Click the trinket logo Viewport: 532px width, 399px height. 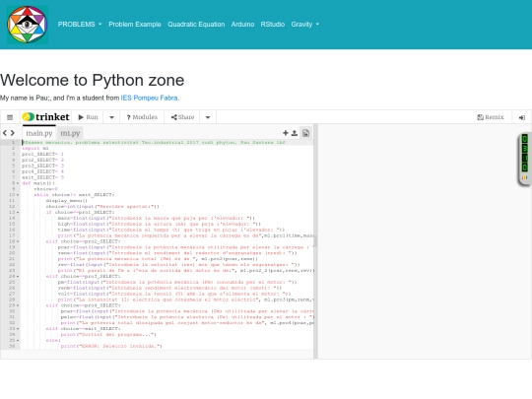tap(45, 117)
